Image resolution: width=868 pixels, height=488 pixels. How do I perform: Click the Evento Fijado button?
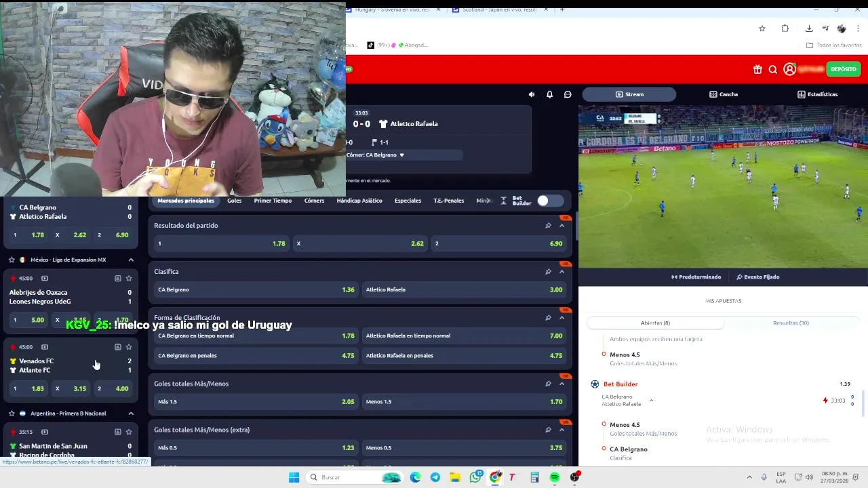[x=757, y=277]
